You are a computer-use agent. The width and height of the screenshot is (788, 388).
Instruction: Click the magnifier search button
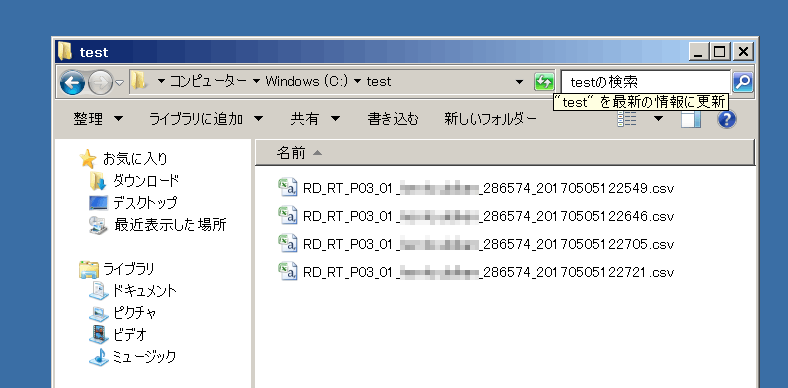click(743, 81)
